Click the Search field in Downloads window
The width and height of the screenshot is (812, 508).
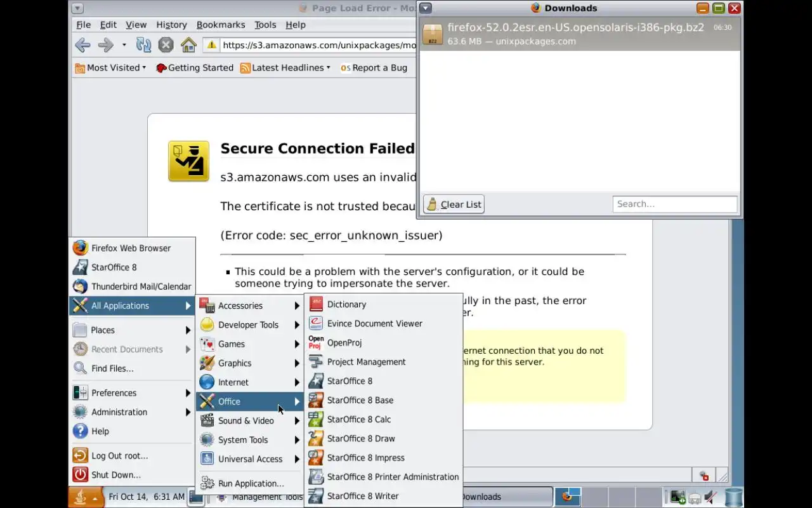tap(675, 204)
